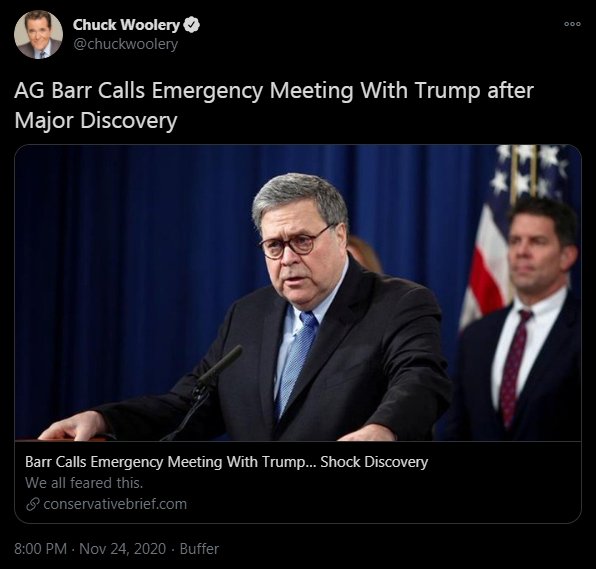Click the chain link icon beside conservativebrief.com
Image resolution: width=596 pixels, height=569 pixels.
[33, 504]
